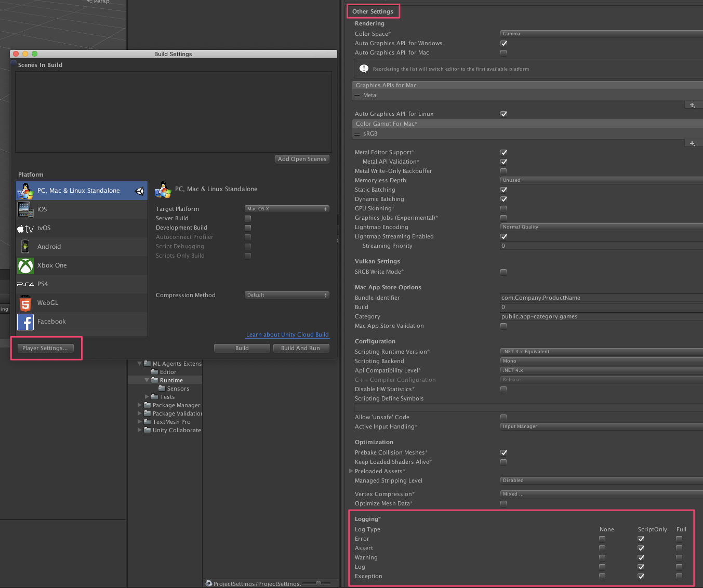Select the Android platform icon
The height and width of the screenshot is (588, 703).
(x=25, y=246)
